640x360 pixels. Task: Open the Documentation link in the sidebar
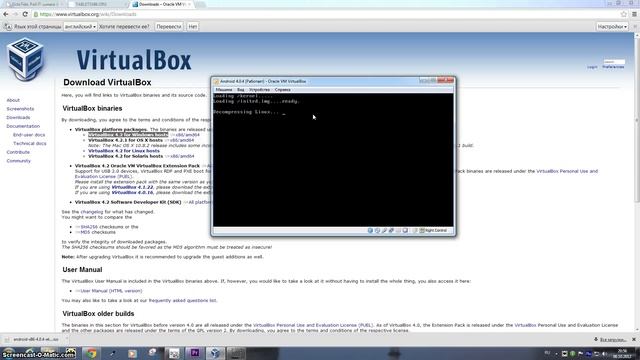coord(23,126)
